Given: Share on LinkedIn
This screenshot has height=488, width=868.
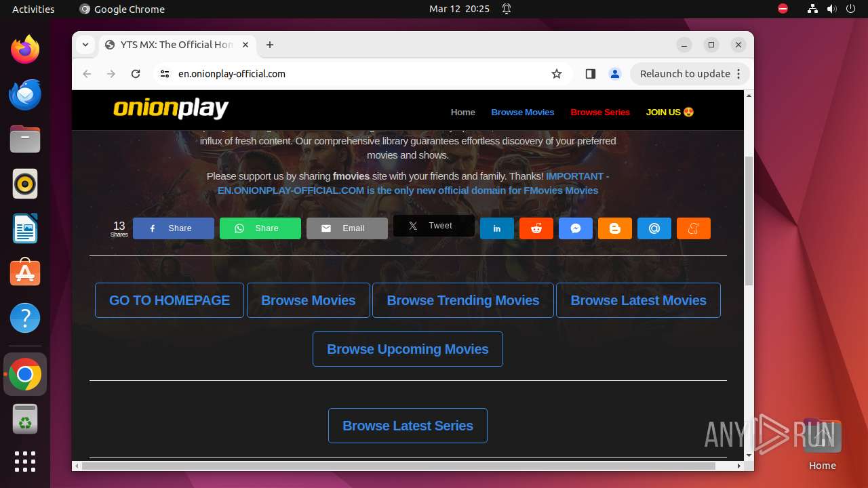Looking at the screenshot, I should pos(497,228).
